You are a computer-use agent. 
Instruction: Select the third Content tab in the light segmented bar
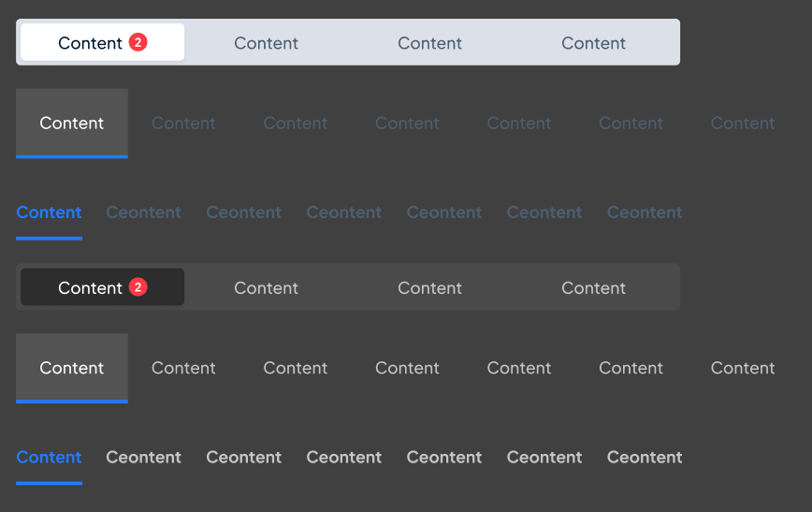[429, 43]
